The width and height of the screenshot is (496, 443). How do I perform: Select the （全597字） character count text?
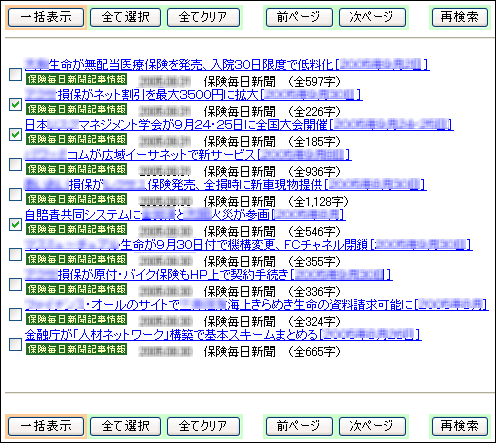(x=314, y=82)
